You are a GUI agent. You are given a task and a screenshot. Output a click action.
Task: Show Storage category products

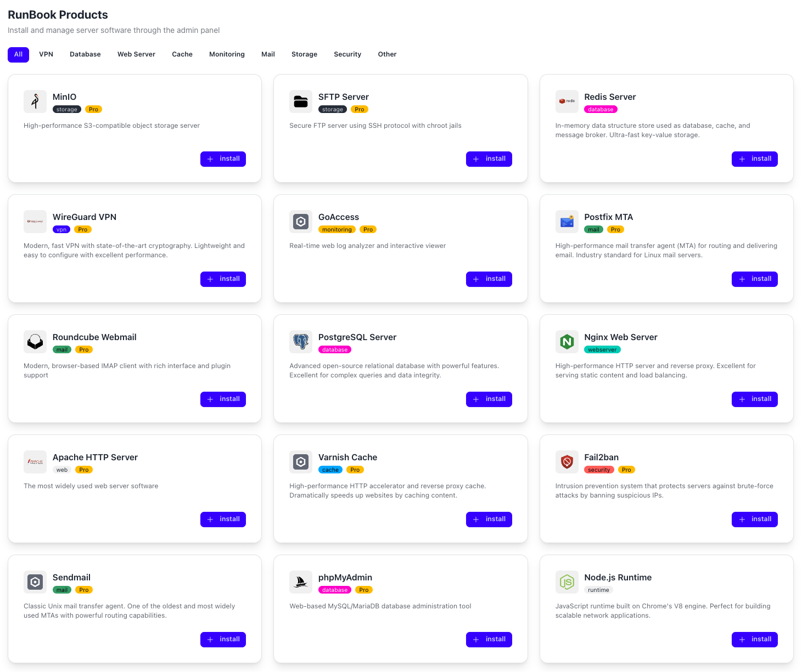coord(304,54)
